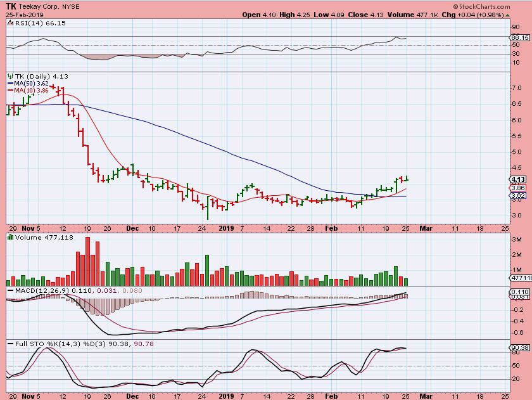Click the 7.0 price axis label
The image size is (532, 400).
[516, 88]
